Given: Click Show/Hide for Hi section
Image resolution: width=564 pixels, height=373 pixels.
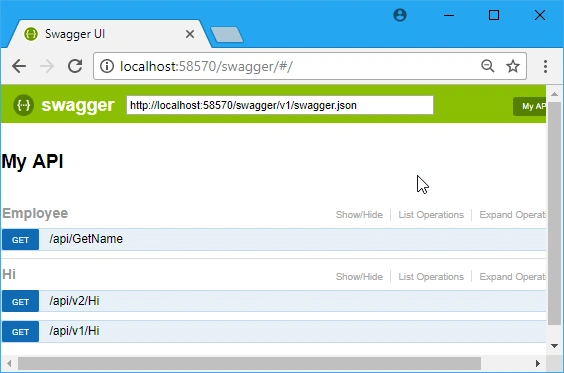Looking at the screenshot, I should 359,277.
